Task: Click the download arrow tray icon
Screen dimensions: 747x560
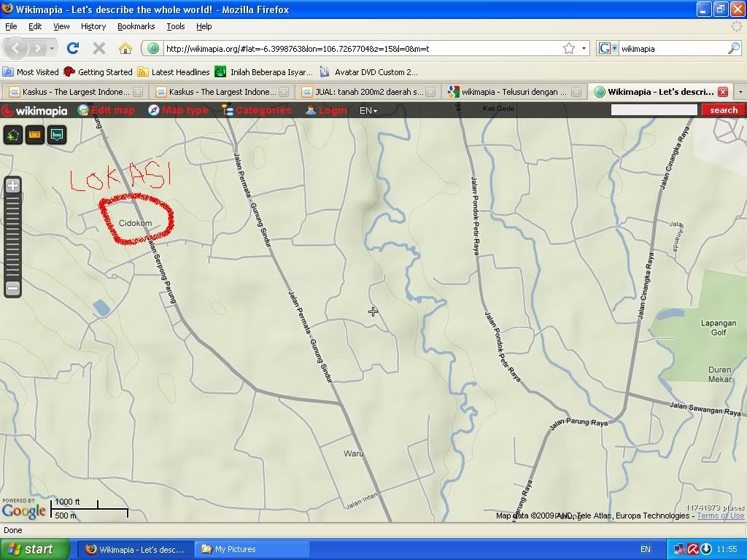Action: tap(706, 549)
